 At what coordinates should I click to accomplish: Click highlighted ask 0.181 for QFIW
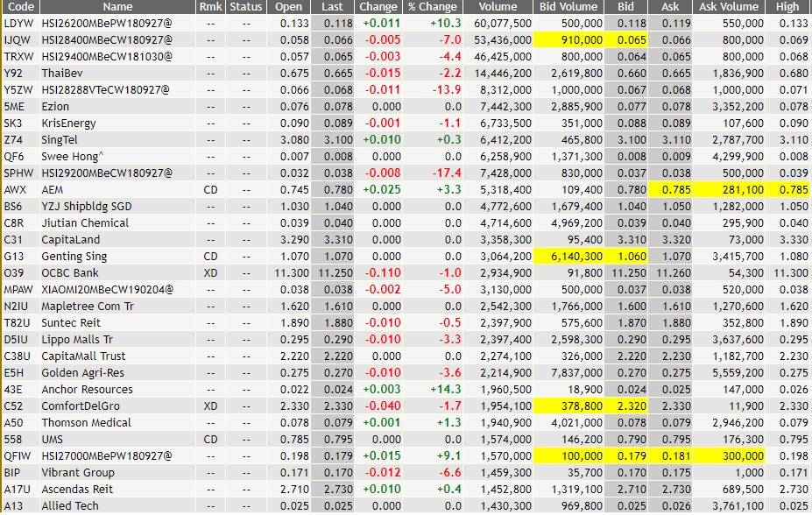(676, 456)
